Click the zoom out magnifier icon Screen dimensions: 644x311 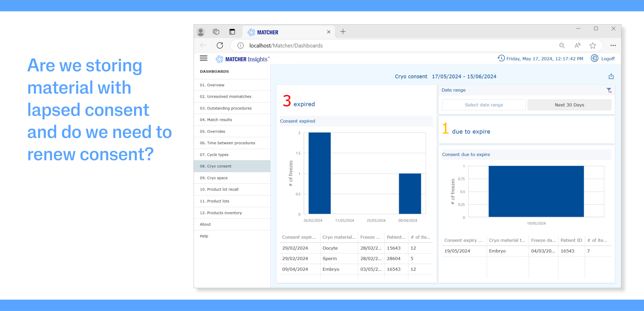[562, 46]
